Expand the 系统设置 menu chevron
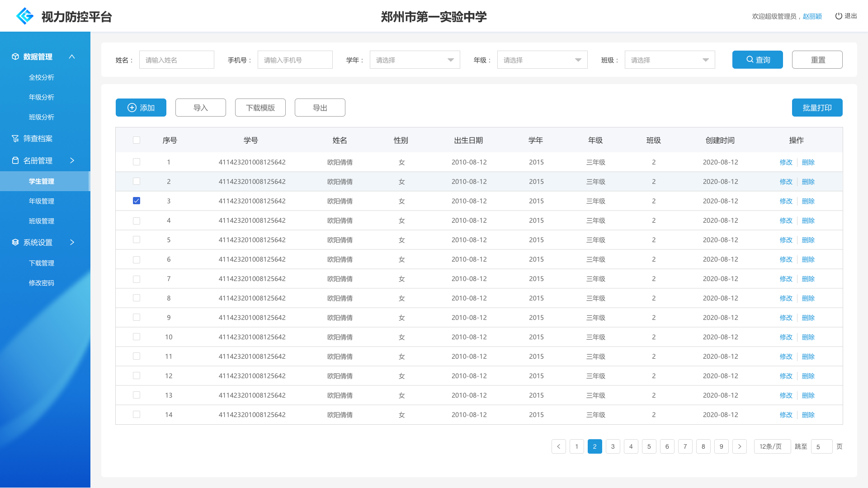 [x=72, y=242]
